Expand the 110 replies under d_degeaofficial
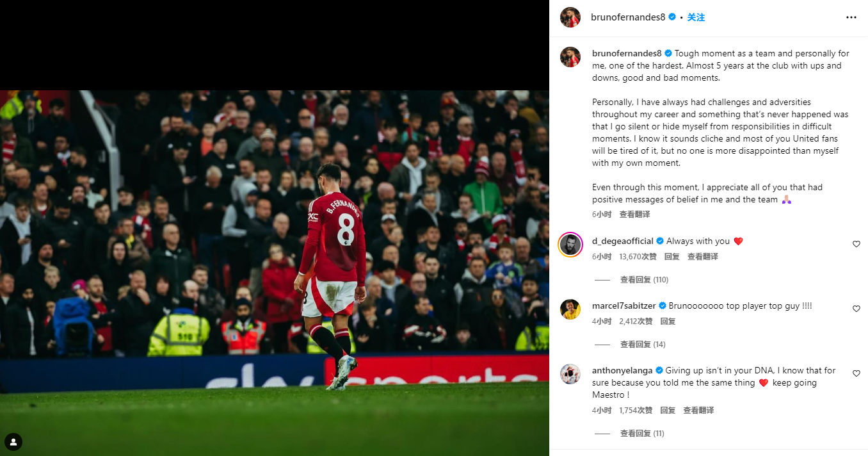868x456 pixels. click(x=644, y=280)
